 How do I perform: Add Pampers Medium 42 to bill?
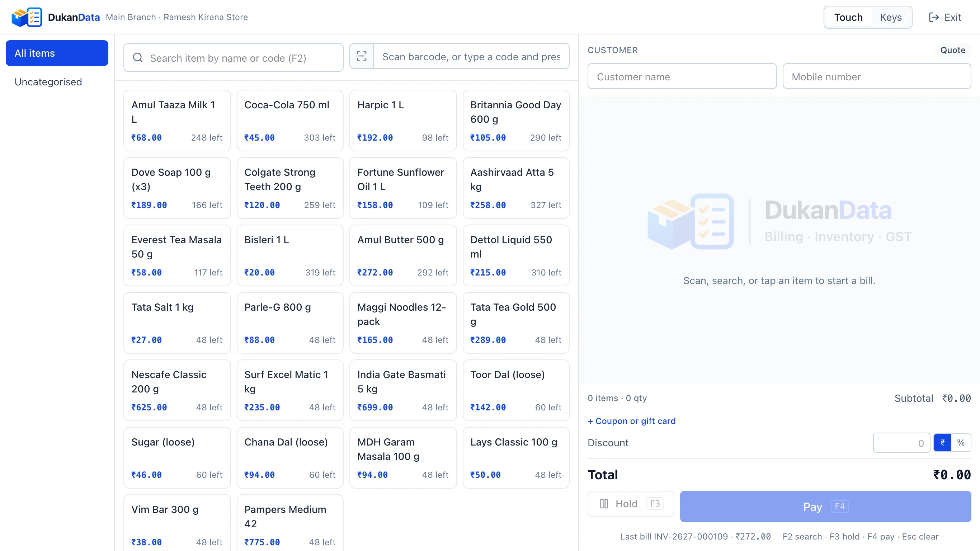click(x=290, y=523)
